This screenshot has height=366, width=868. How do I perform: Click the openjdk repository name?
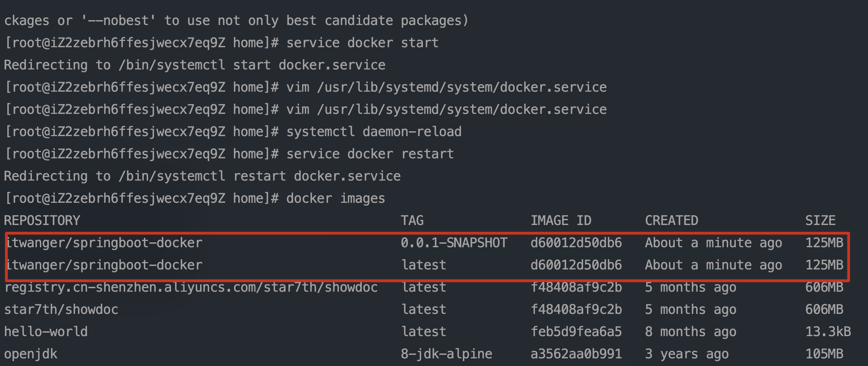coord(31,354)
